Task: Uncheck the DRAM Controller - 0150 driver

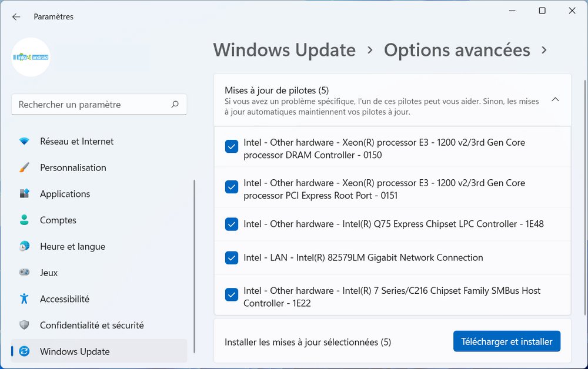Action: pos(231,146)
